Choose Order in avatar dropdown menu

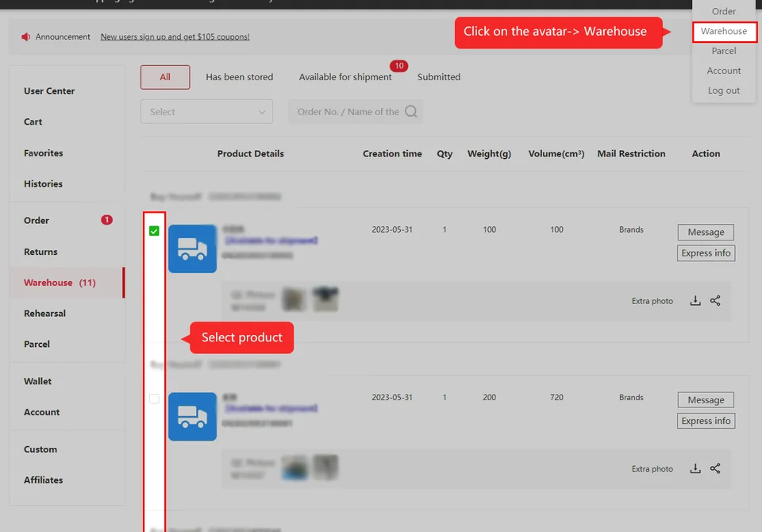(724, 11)
